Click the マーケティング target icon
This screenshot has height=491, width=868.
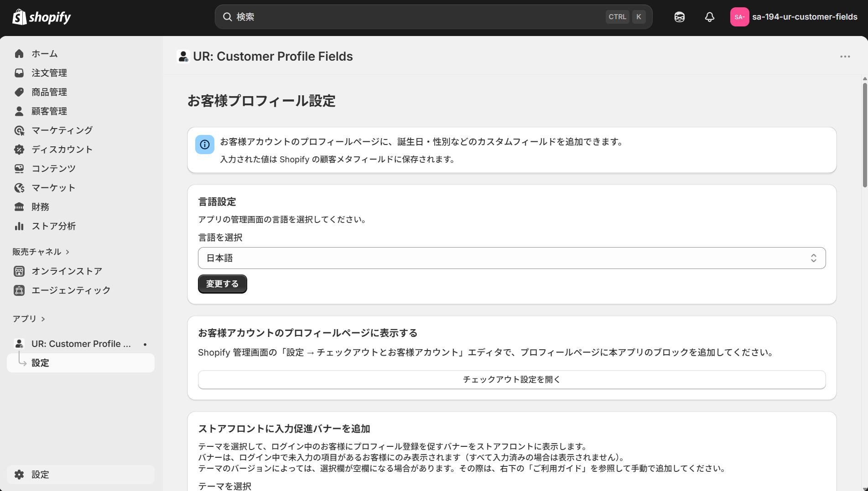pyautogui.click(x=19, y=130)
